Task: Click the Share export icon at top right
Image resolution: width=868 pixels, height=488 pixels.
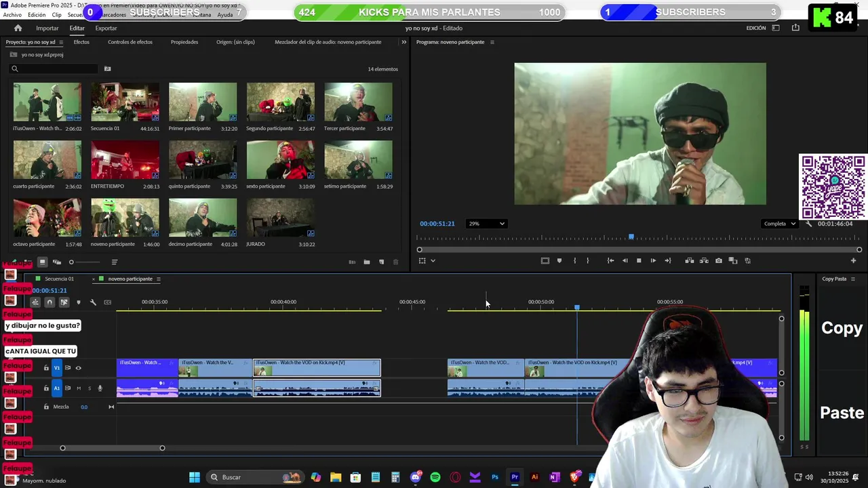Action: coord(795,28)
